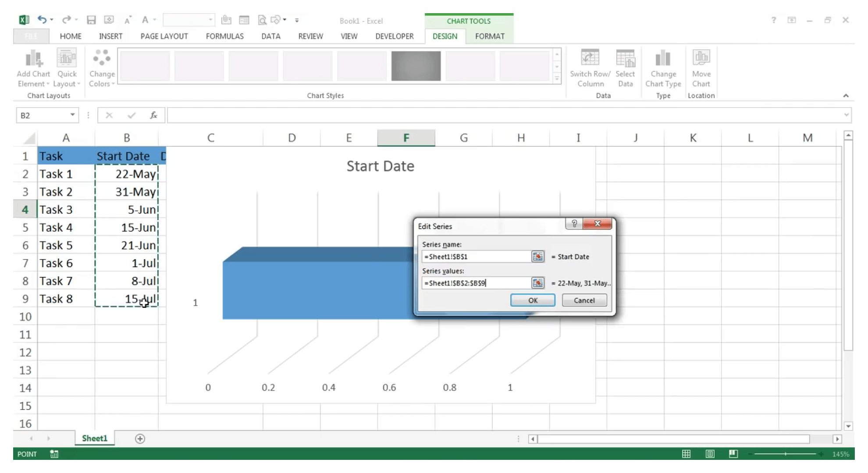Open the DEVELOPER ribbon tab
This screenshot has width=868, height=473.
coord(394,36)
